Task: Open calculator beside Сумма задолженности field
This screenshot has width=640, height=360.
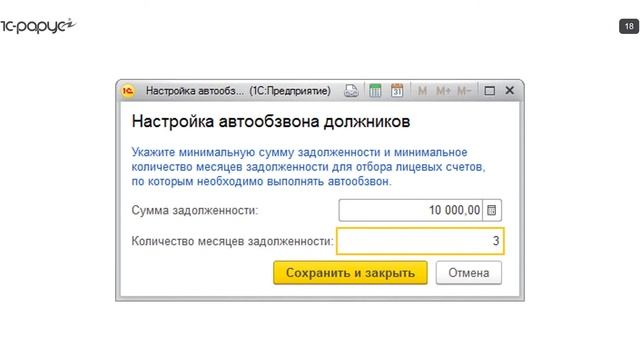Action: 492,210
